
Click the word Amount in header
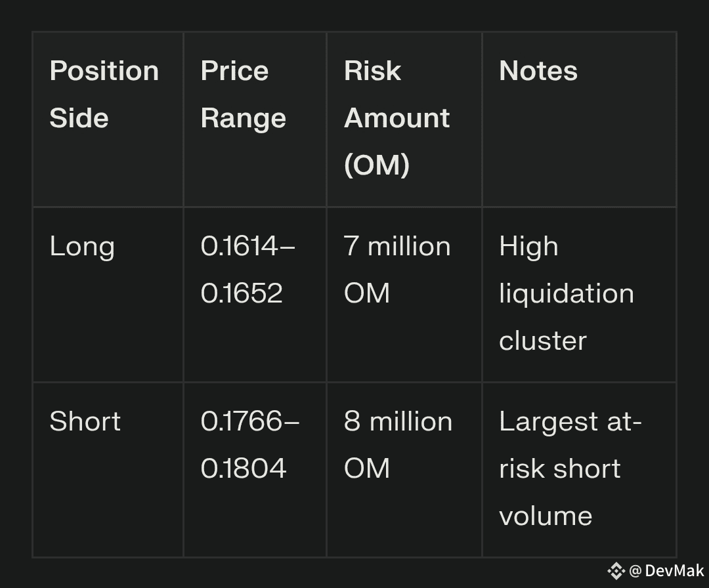[397, 118]
